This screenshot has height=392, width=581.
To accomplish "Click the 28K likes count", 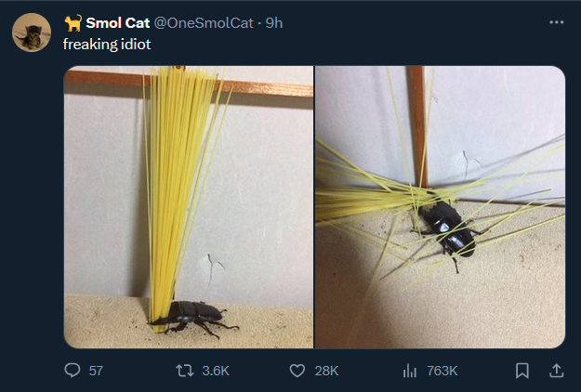I will pyautogui.click(x=326, y=371).
